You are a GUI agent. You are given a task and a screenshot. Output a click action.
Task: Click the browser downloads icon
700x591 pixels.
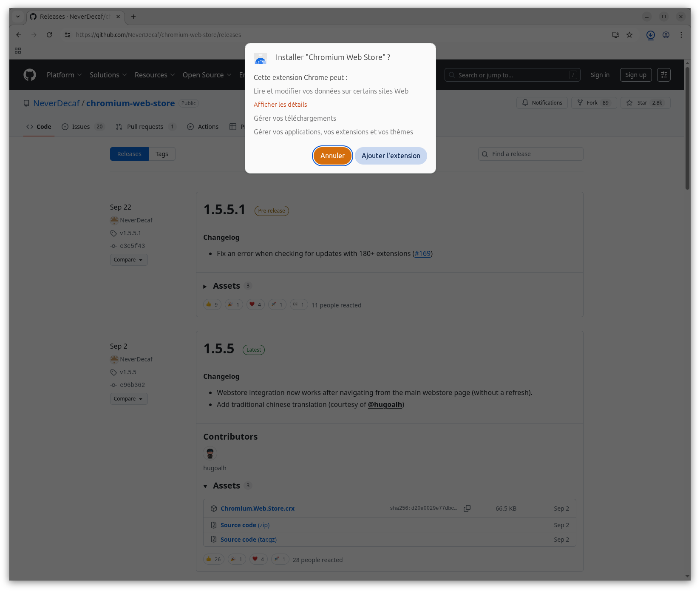point(650,35)
